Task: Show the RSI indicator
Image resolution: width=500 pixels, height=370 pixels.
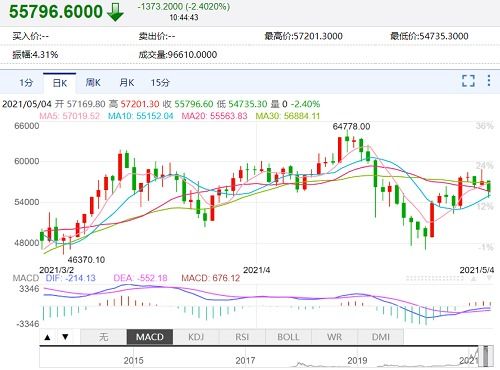Action: (242, 337)
